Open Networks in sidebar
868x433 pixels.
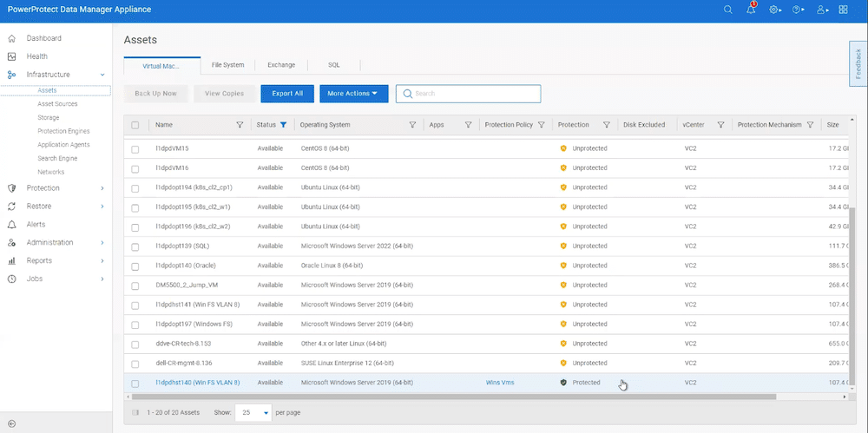tap(51, 172)
